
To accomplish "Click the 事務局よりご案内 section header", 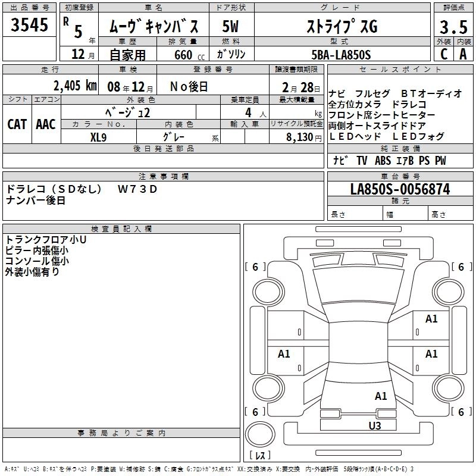I will [x=121, y=433].
